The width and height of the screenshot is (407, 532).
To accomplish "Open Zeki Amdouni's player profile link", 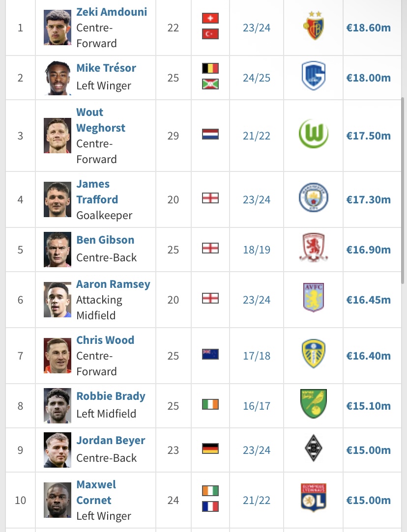I will click(112, 12).
